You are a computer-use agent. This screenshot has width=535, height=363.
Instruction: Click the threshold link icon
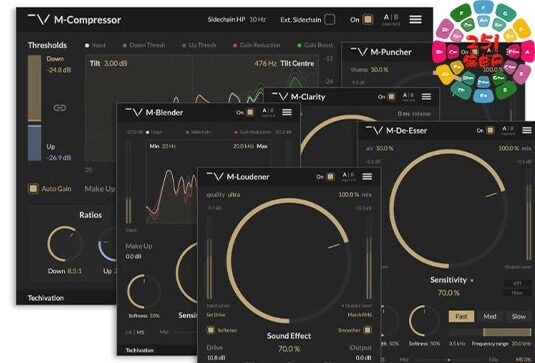click(60, 108)
